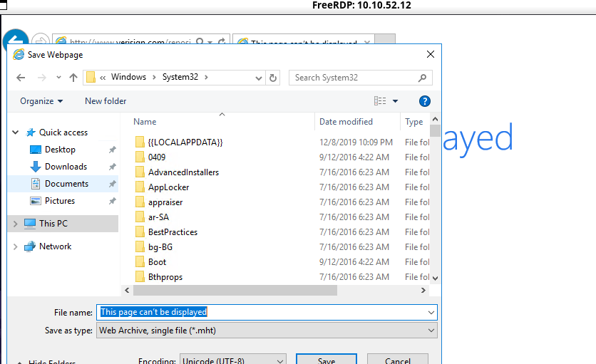The width and height of the screenshot is (596, 364).
Task: Open the recent locations dropdown arrow
Action: [x=58, y=78]
